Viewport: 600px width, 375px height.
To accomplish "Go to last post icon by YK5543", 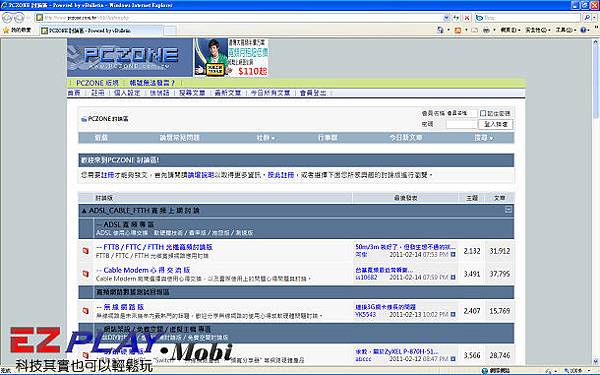I will (453, 315).
